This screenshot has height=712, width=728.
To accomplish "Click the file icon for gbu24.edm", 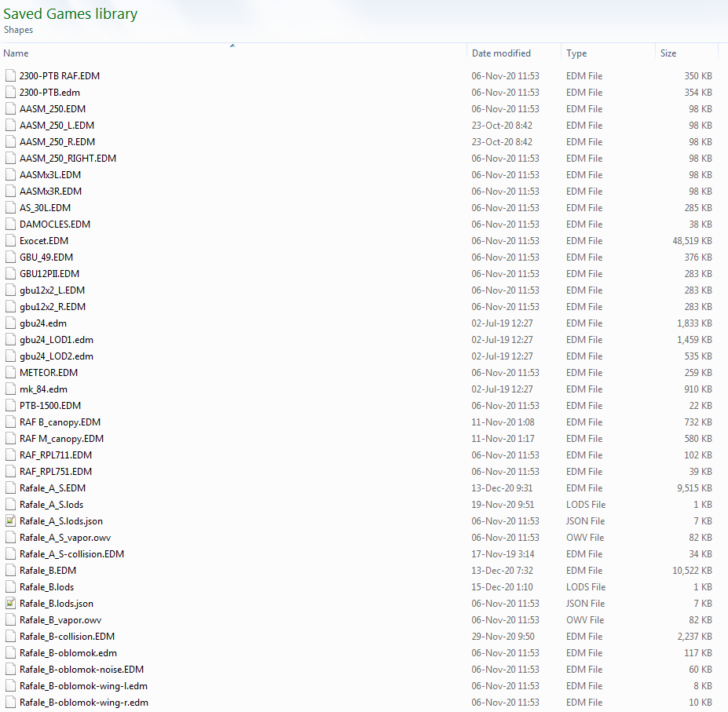I will point(10,323).
